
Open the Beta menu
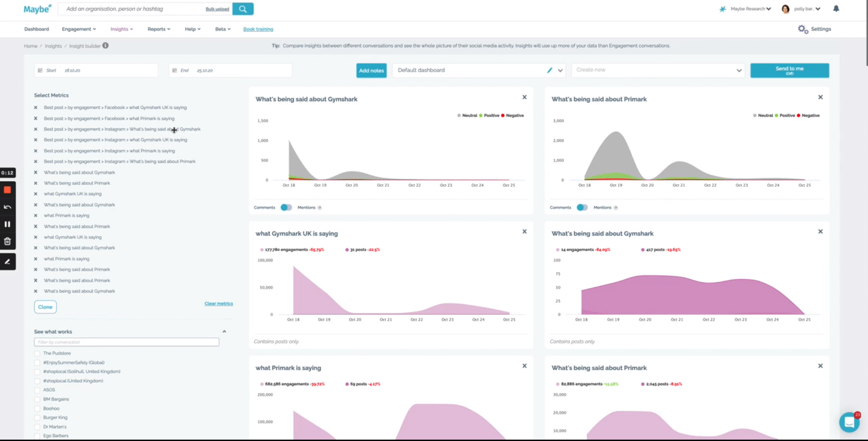coord(223,29)
